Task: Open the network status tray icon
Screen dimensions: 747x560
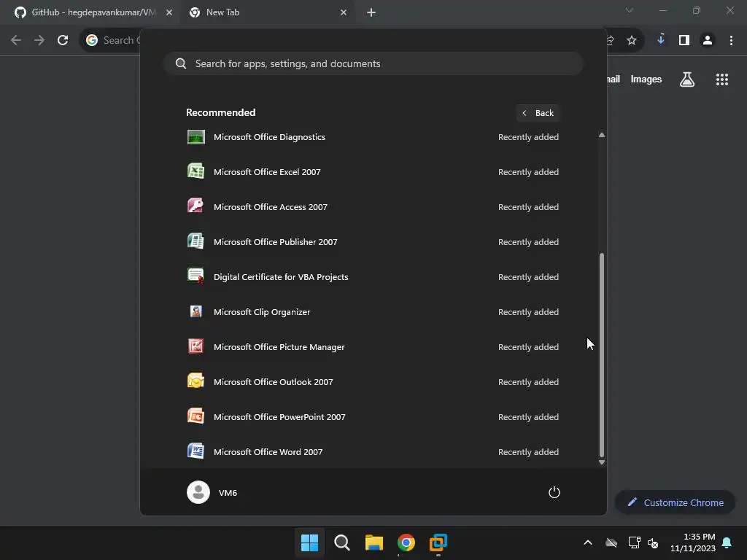Action: click(634, 542)
